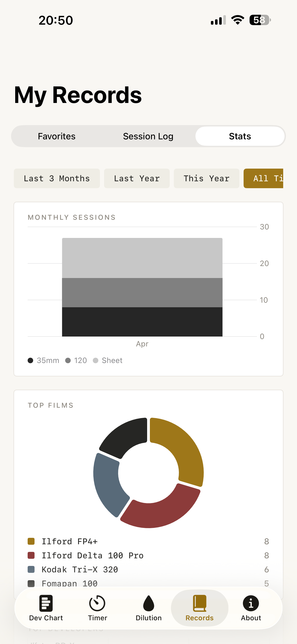Switch to the Favorites tab
The height and width of the screenshot is (644, 297).
57,136
